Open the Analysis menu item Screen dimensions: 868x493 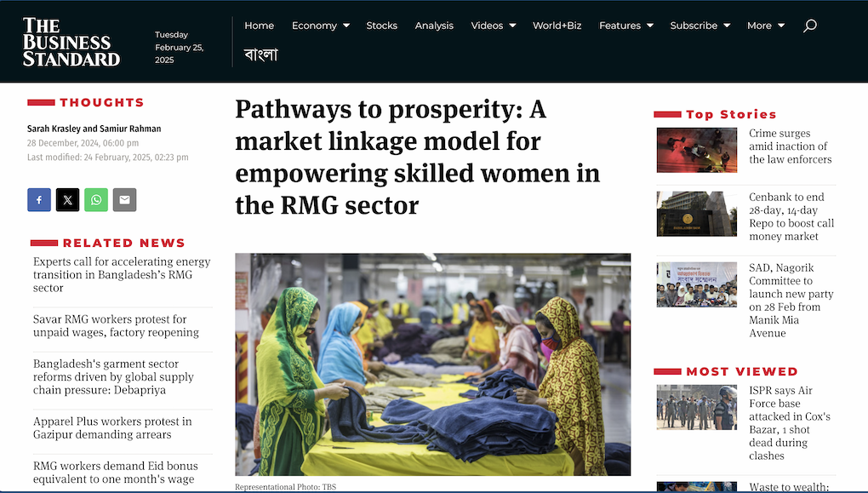(434, 26)
